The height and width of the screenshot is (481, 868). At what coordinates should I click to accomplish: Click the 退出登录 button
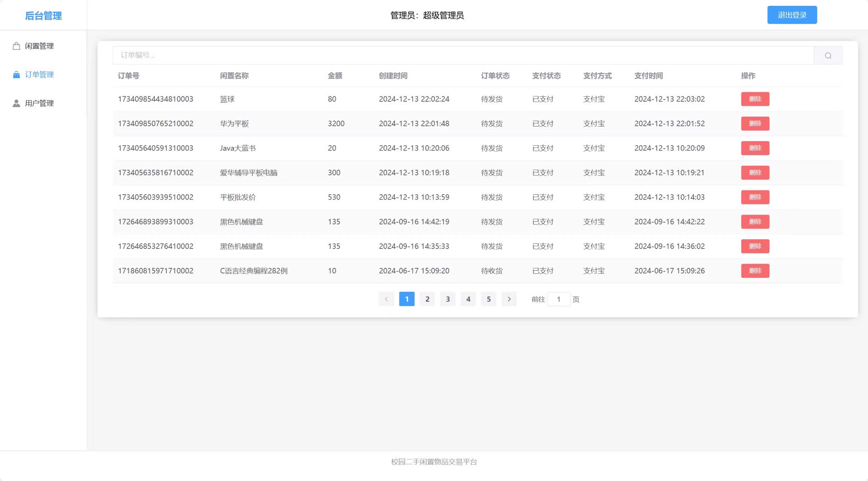pyautogui.click(x=792, y=15)
